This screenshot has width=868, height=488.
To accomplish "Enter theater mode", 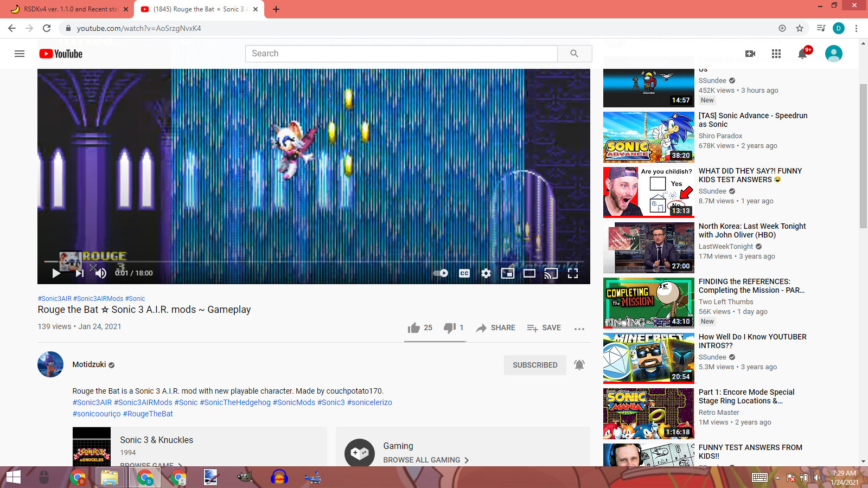I will (529, 273).
